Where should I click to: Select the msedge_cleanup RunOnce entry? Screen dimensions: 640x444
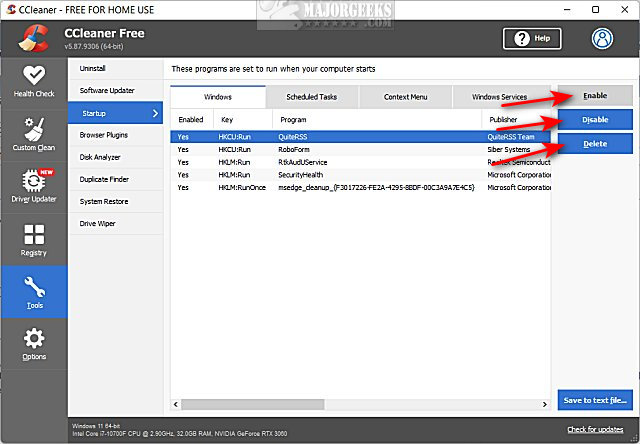(x=360, y=187)
